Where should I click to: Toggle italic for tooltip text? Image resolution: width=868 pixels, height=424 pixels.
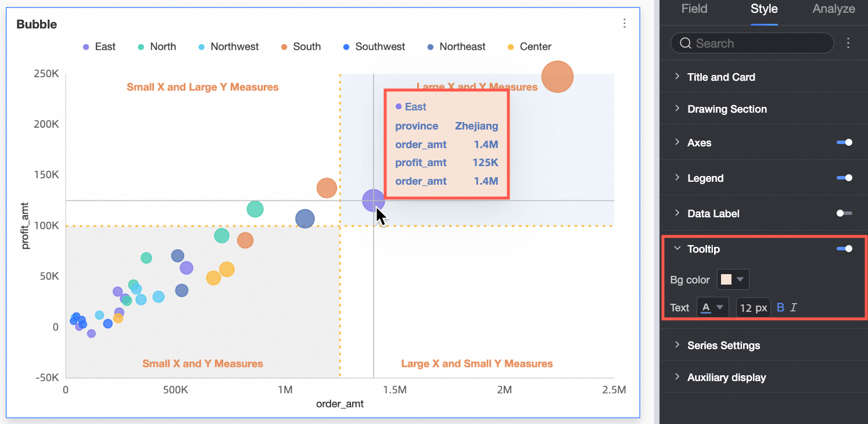point(794,307)
